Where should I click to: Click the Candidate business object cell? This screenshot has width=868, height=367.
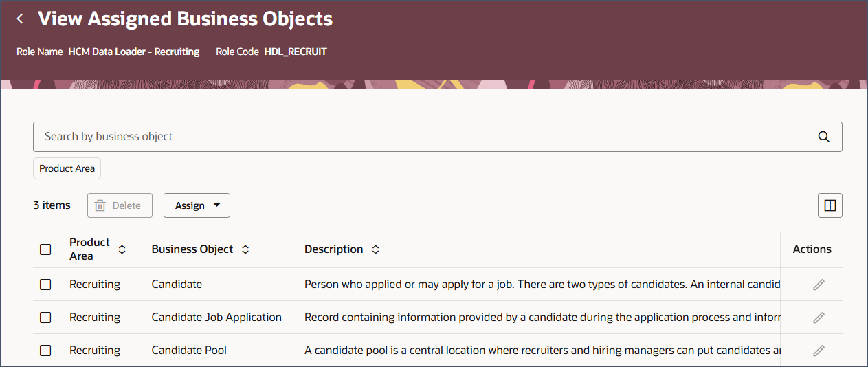177,285
